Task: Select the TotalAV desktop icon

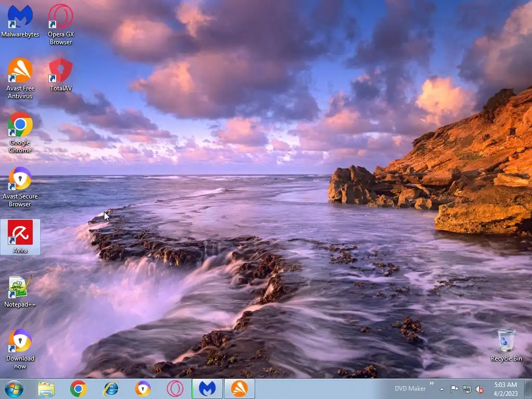Action: [x=61, y=75]
